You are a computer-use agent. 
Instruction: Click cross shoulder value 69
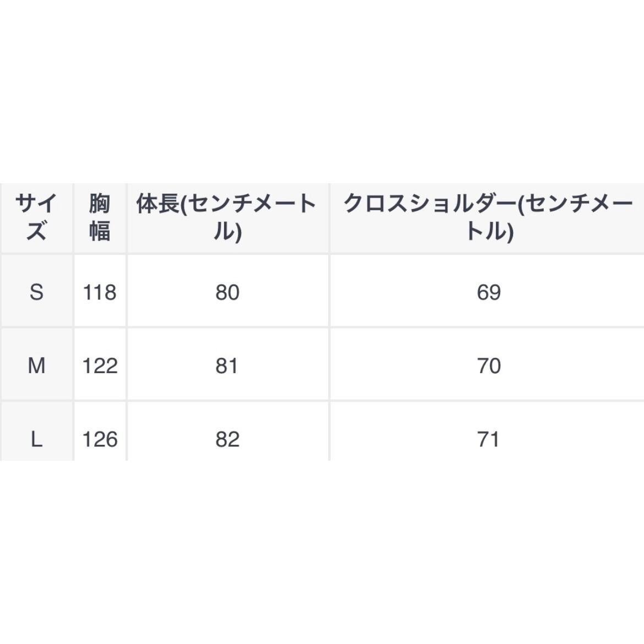coord(488,292)
